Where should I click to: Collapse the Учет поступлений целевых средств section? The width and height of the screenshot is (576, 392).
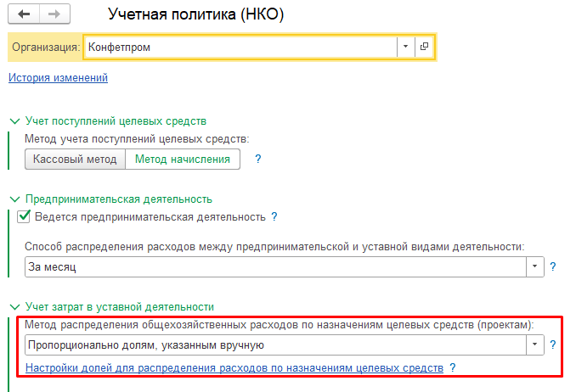(x=14, y=121)
